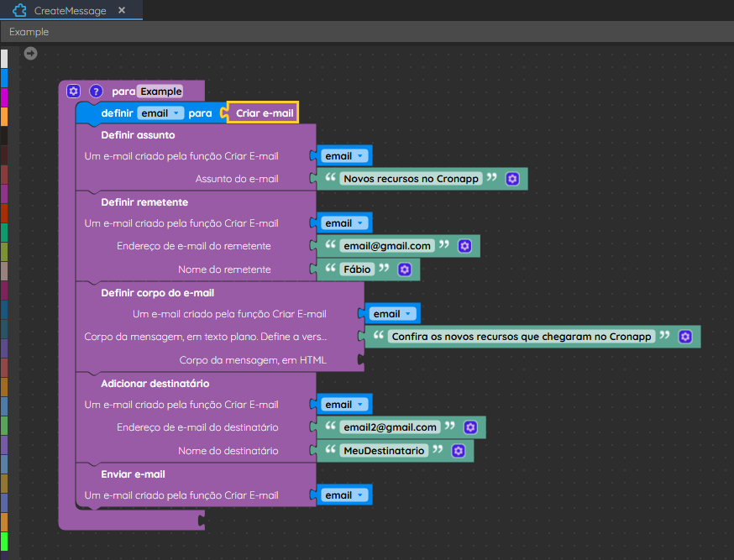The image size is (734, 560).
Task: Open email variable dropdown in Adicionar destinatário
Action: (344, 405)
